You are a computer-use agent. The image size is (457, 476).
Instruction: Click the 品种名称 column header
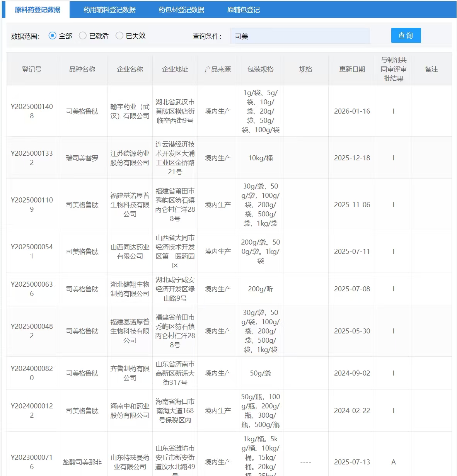coord(82,69)
